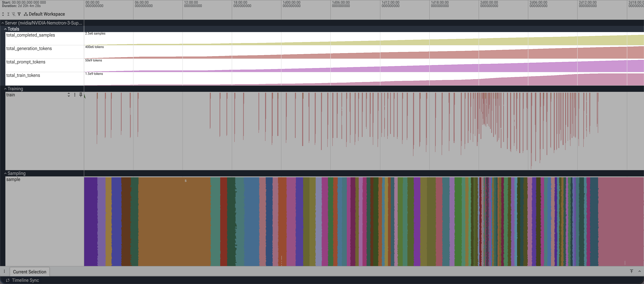Click the 1.5e9 tokens counter label
Image resolution: width=644 pixels, height=284 pixels.
coord(94,74)
